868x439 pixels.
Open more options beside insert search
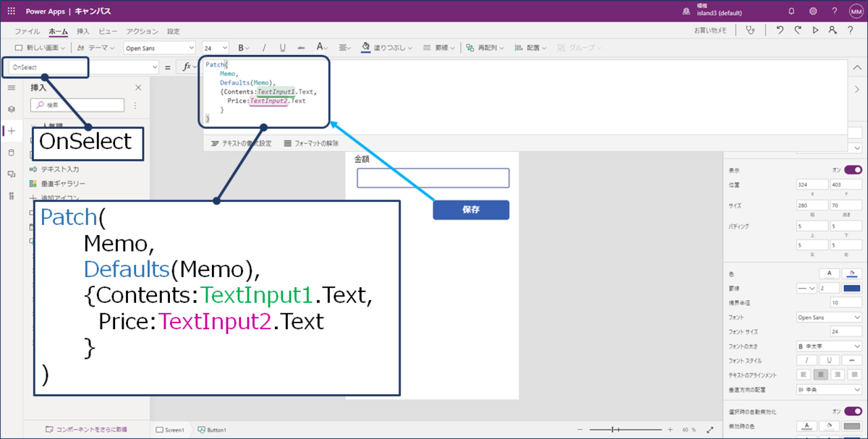click(x=135, y=105)
